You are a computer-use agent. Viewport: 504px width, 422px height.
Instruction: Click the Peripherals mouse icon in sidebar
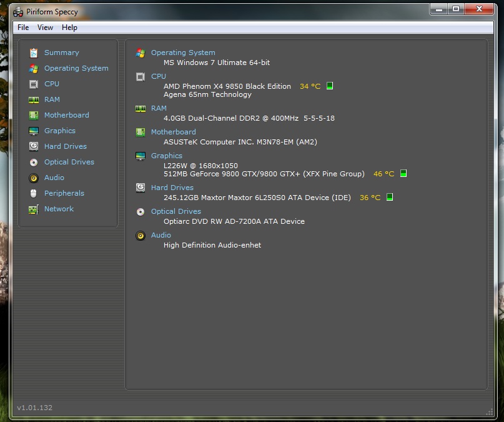34,193
